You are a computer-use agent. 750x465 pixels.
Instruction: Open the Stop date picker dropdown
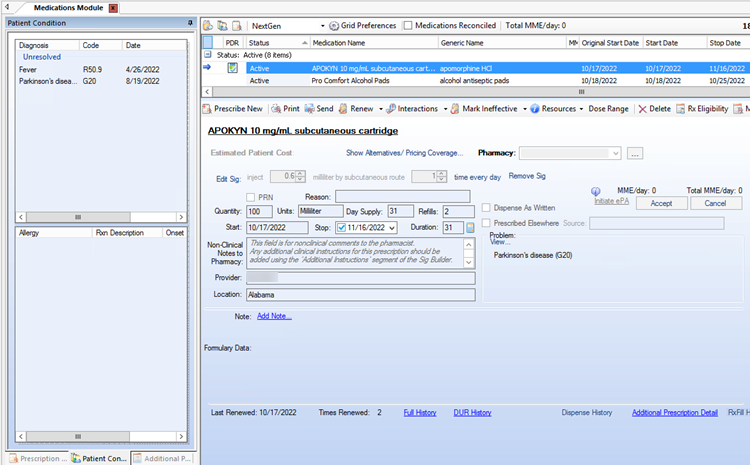pos(392,228)
